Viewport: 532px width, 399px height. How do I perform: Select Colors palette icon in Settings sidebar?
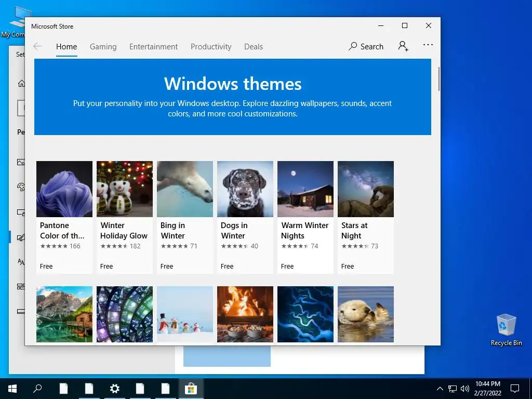(21, 187)
